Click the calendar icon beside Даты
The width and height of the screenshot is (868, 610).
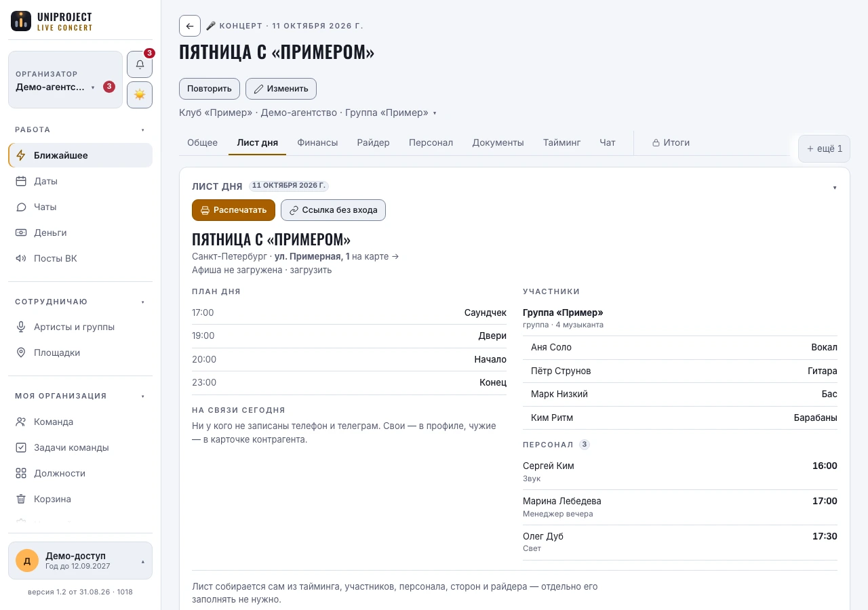(x=21, y=181)
